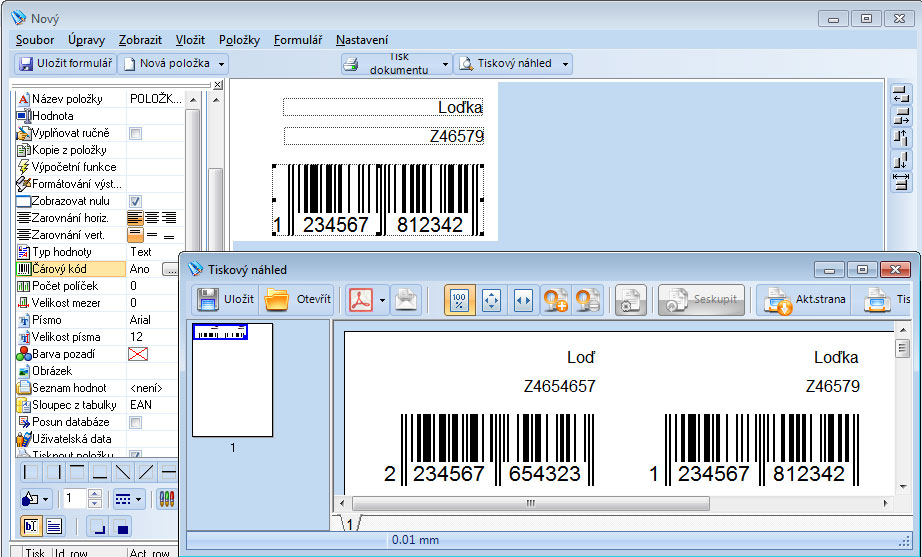Click Tiskový náhled toolbar button
Image resolution: width=922 pixels, height=557 pixels.
506,64
